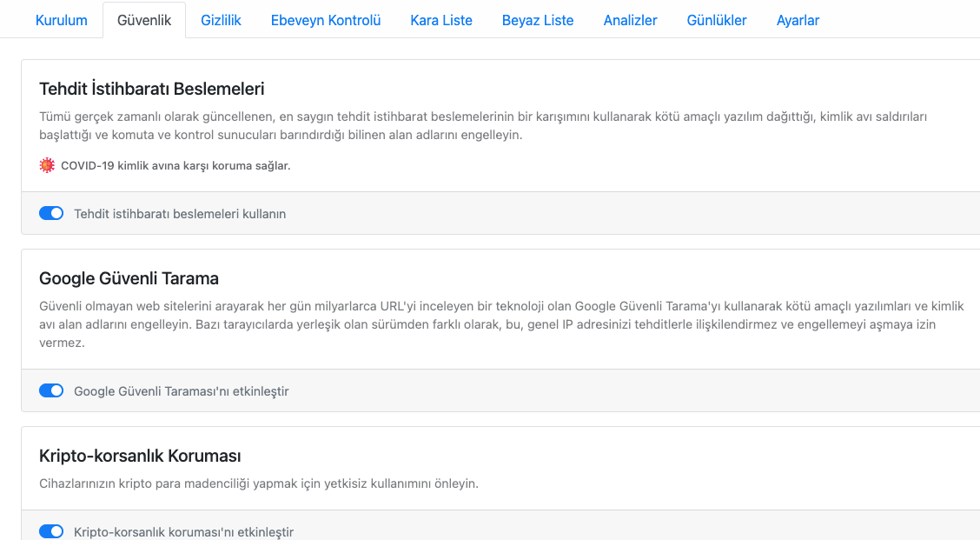Viewport: 980px width, 540px height.
Task: View the Analizler tab
Action: pos(630,20)
